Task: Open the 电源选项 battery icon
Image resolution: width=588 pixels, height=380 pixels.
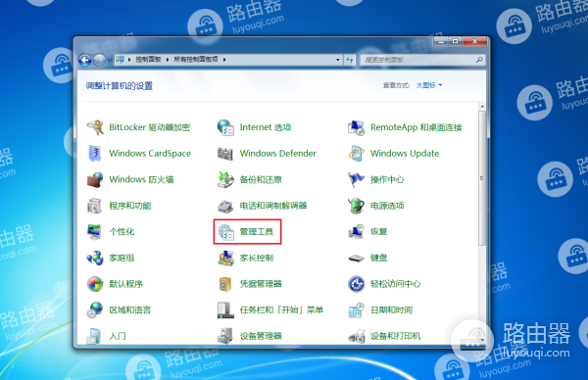Action: 356,206
